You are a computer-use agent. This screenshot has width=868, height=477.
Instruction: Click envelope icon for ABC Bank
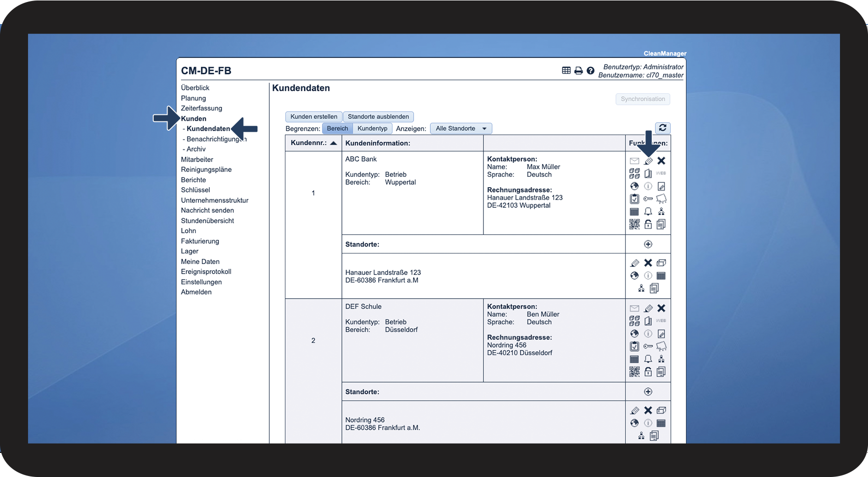(x=635, y=161)
